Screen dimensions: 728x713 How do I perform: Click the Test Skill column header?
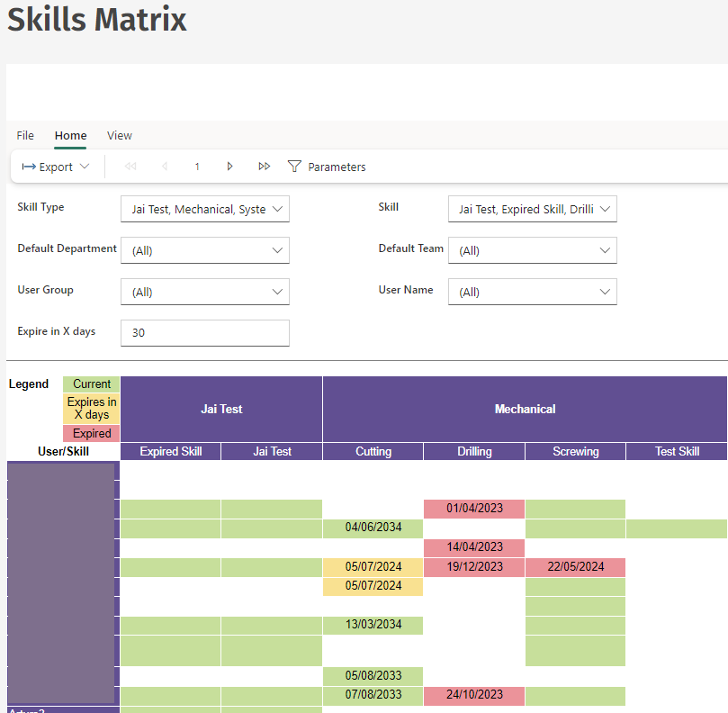(677, 452)
